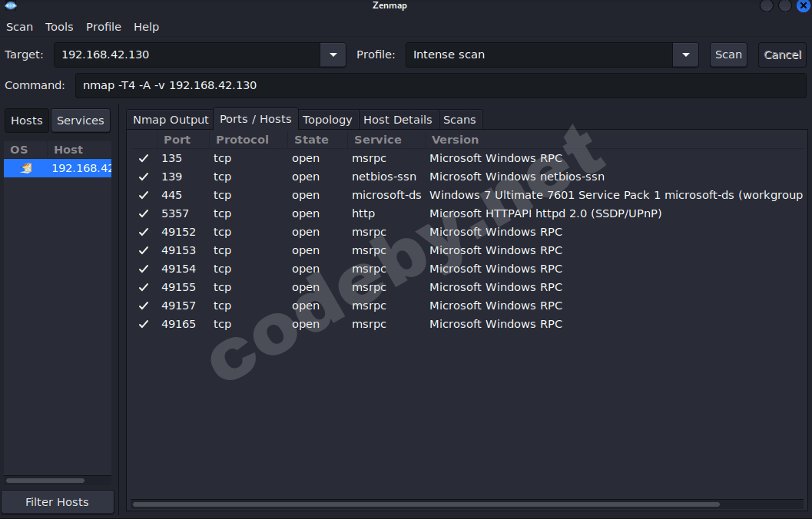Open the Intense scan profile combo box

[538, 55]
